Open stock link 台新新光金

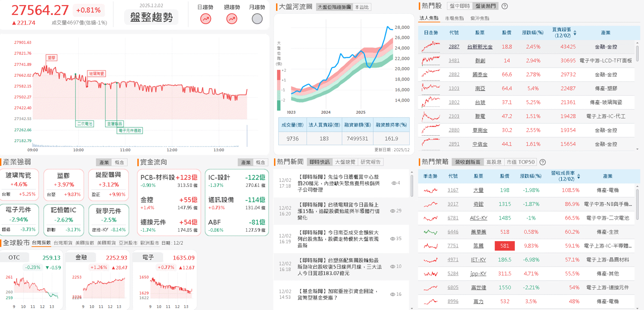[x=480, y=46]
